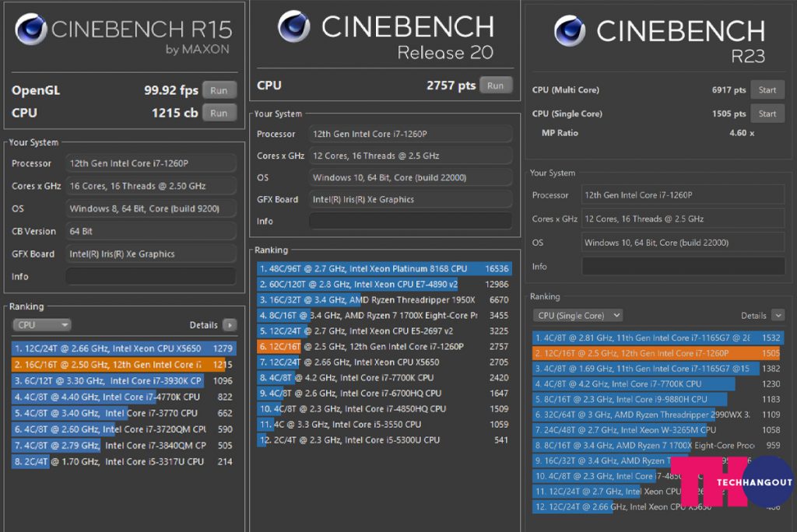Select the Core i7-7700K row in R23 ranking

(658, 383)
